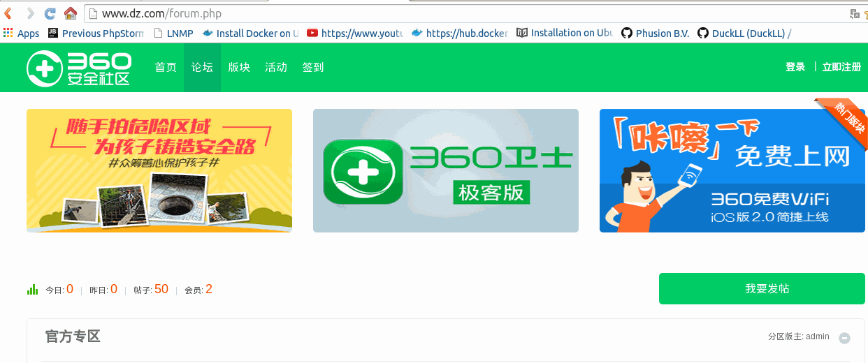Viewport: 868px width, 363px height.
Task: Click the 今日: 0 count
Action: point(59,289)
